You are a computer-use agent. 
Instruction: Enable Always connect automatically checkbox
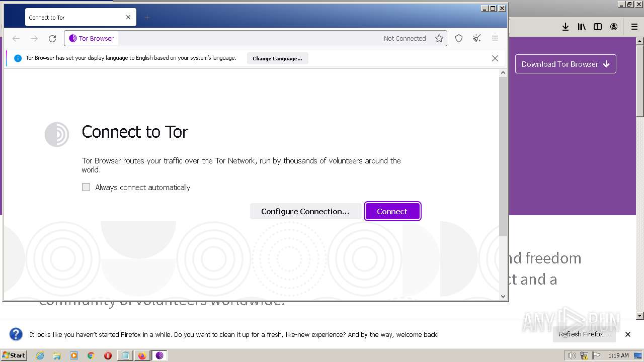click(86, 187)
